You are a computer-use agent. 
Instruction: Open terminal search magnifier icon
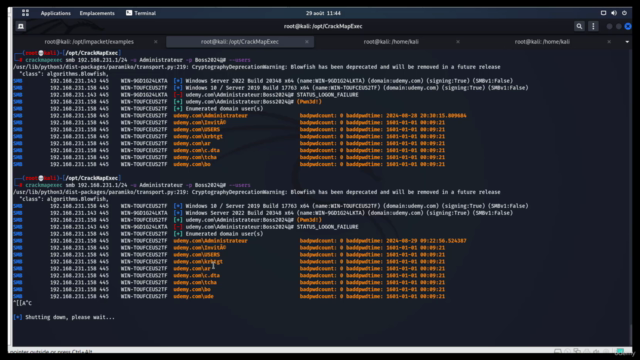point(579,27)
